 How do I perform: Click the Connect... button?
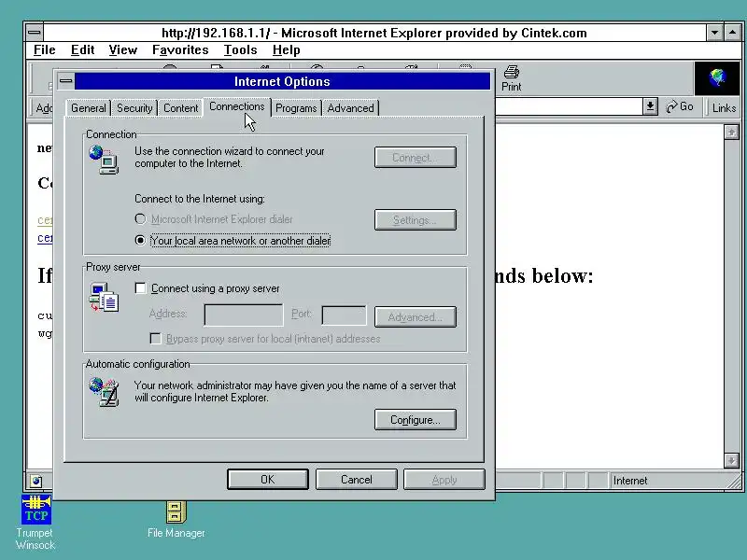tap(416, 158)
